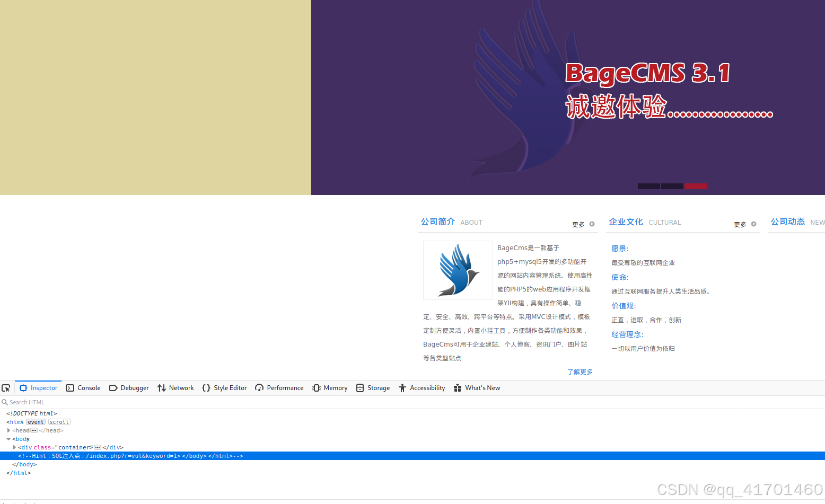Click the BageCMS 3.1 banner image
Viewport: 825px width, 504px height.
pyautogui.click(x=568, y=98)
